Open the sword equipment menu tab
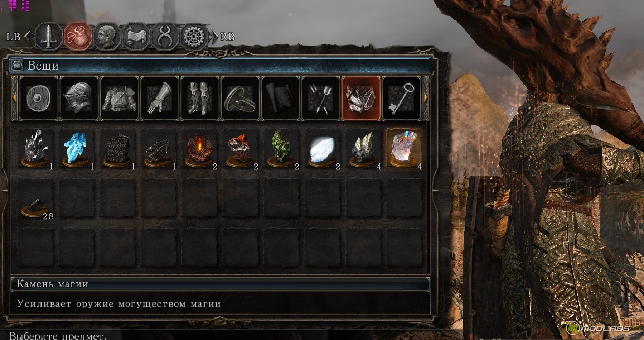This screenshot has height=340, width=644. click(x=48, y=36)
